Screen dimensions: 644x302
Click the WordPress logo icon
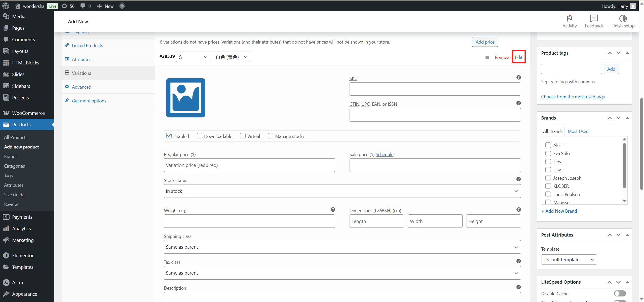point(6,6)
